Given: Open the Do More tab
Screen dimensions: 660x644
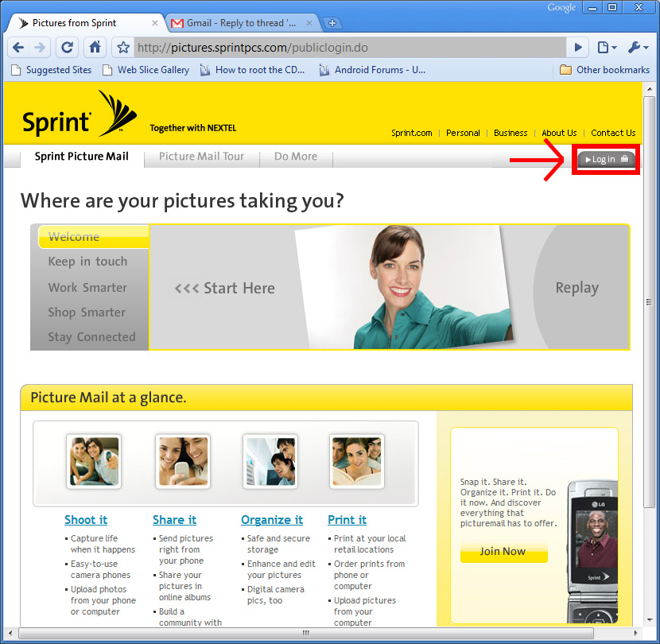Looking at the screenshot, I should pyautogui.click(x=296, y=157).
